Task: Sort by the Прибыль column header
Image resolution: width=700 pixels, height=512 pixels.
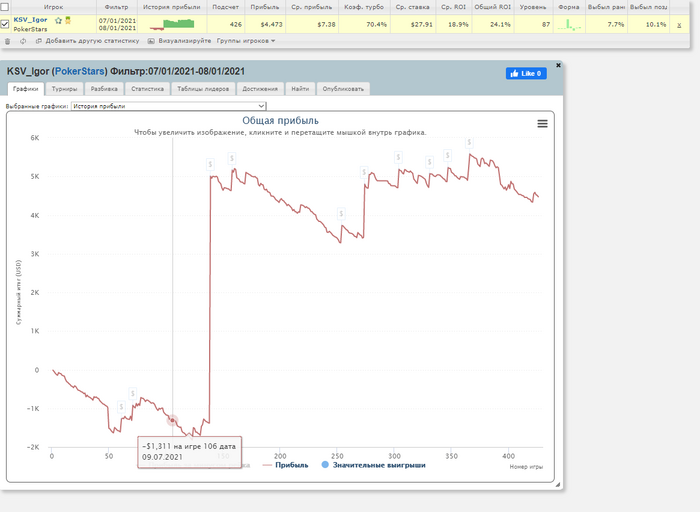Action: click(265, 7)
